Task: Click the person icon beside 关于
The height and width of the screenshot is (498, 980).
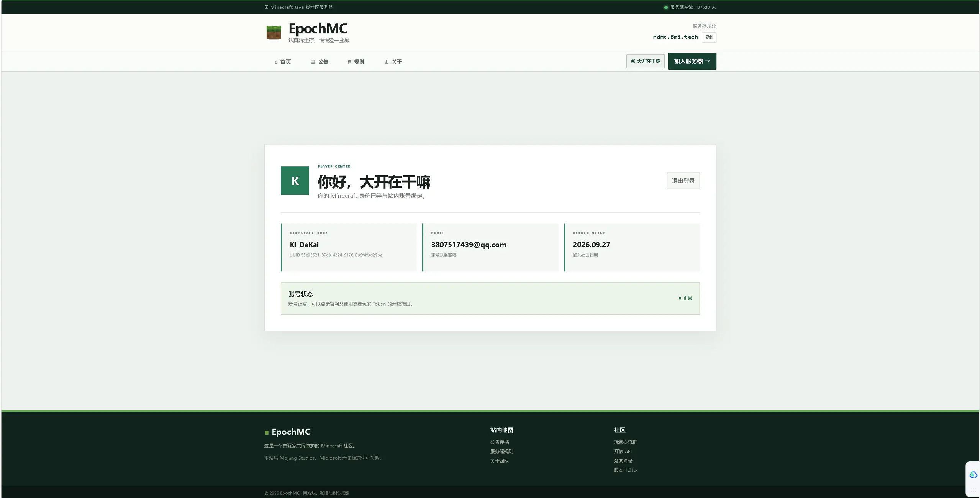Action: pos(386,62)
